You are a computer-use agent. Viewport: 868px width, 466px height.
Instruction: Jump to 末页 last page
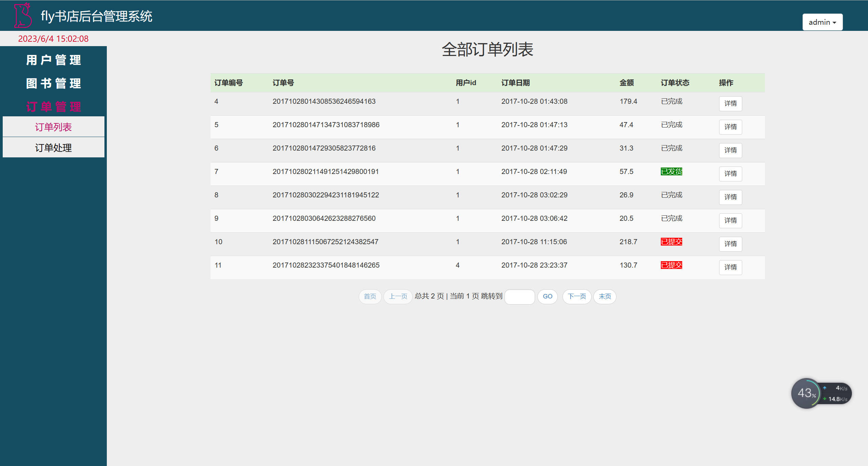pyautogui.click(x=605, y=296)
